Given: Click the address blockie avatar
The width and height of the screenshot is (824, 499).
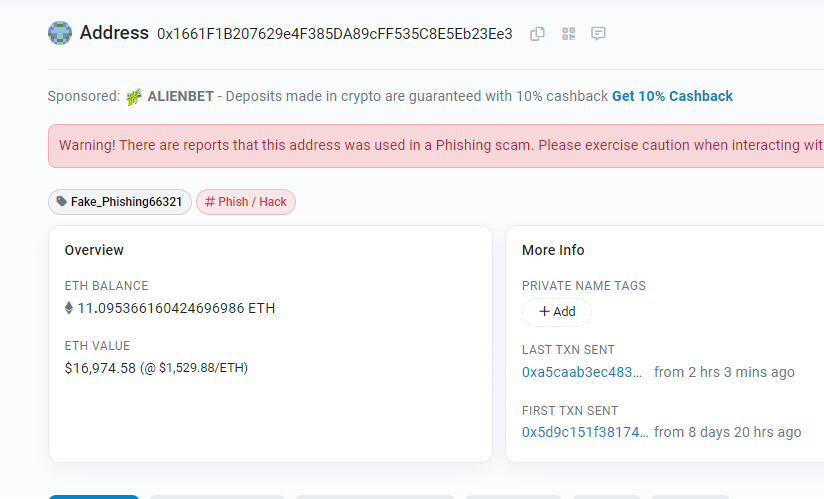Looking at the screenshot, I should pyautogui.click(x=60, y=33).
